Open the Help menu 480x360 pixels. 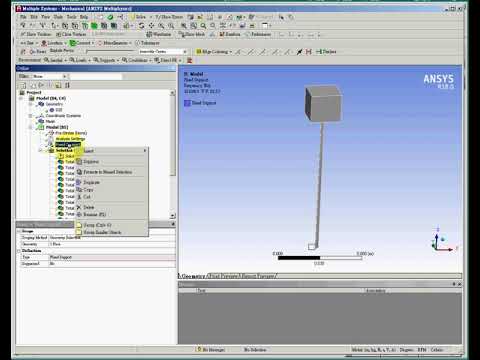(84, 17)
